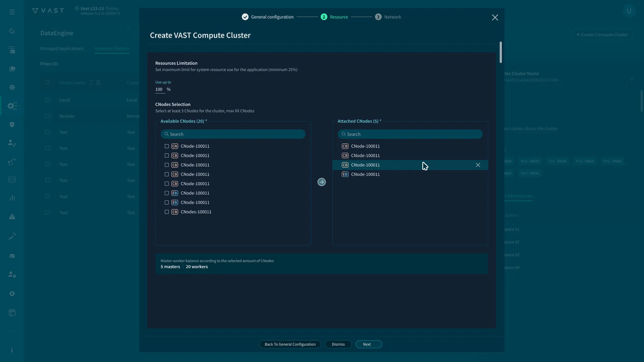Screen dimensions: 644x362
Task: Open the column options beside Cluster name
Action: [x=98, y=82]
